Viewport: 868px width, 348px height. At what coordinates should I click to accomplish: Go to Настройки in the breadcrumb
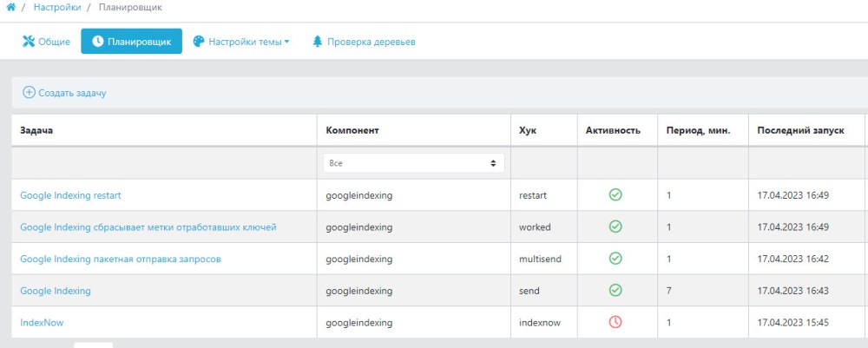pos(57,8)
